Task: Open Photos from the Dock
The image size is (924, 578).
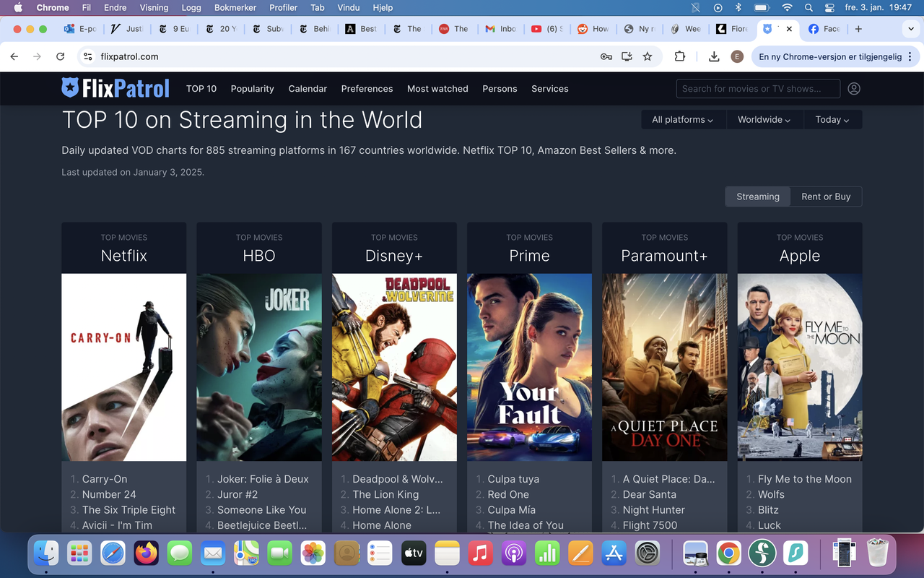Action: point(313,553)
